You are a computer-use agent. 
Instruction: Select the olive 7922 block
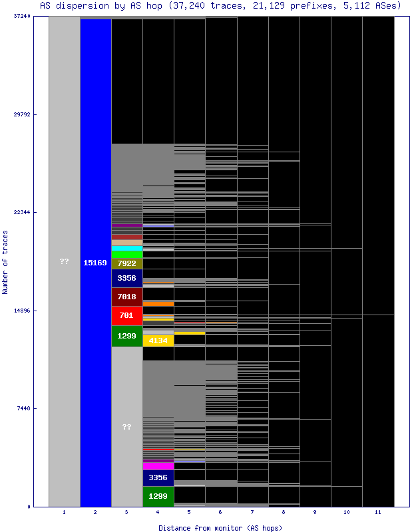coord(126,263)
